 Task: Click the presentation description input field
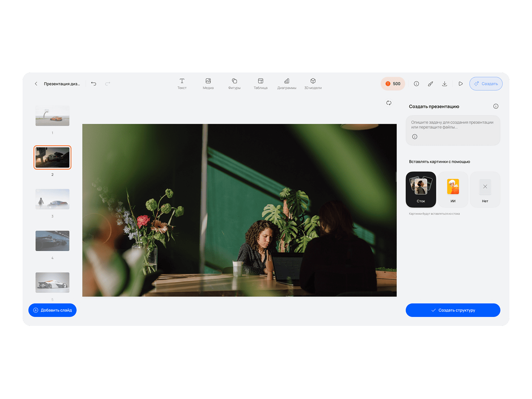453,125
